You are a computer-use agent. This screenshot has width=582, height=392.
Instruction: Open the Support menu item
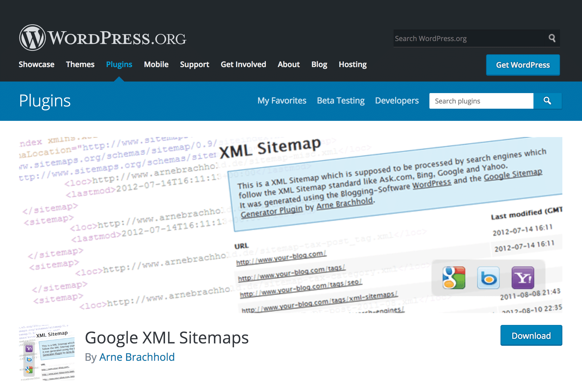coord(194,64)
